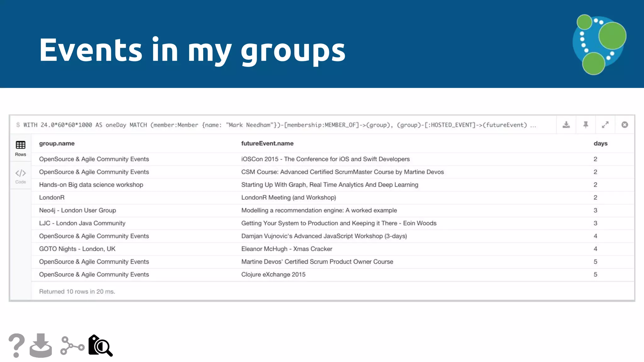This screenshot has width=644, height=362.
Task: Pin the query result frame
Action: click(586, 125)
